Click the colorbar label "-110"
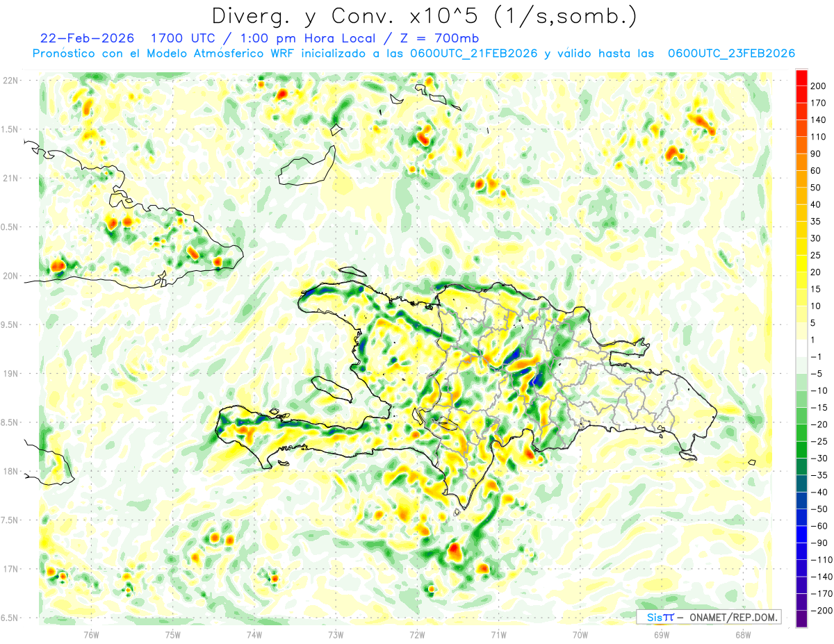The image size is (834, 644). tap(822, 561)
